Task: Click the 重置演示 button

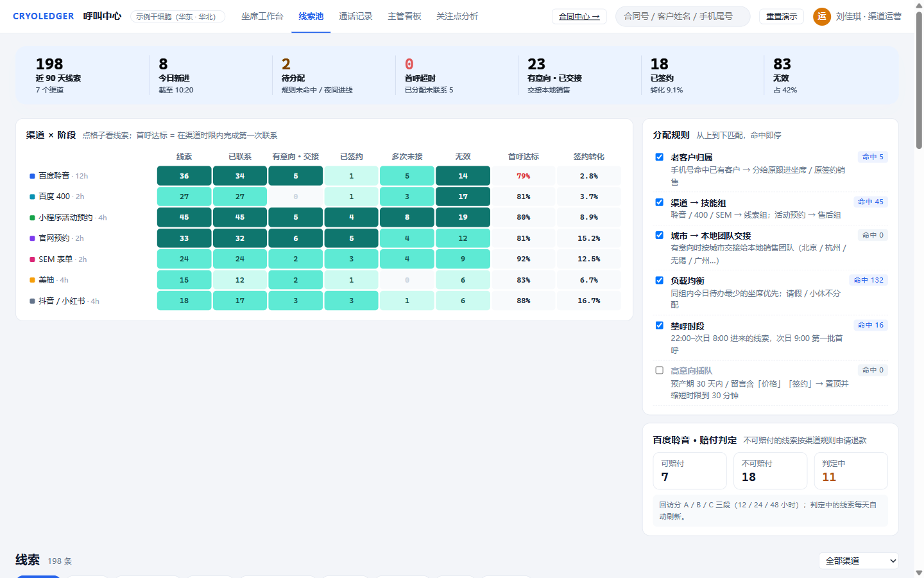Action: coord(782,17)
